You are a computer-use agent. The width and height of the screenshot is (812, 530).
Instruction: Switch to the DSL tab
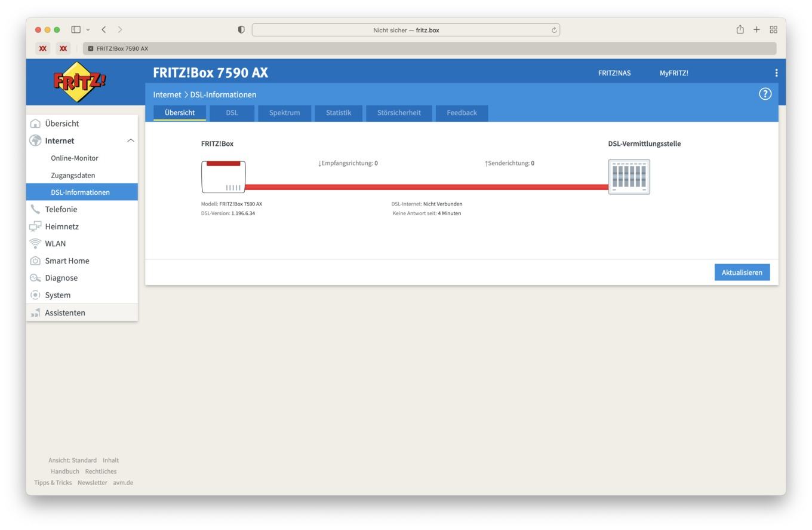(232, 113)
